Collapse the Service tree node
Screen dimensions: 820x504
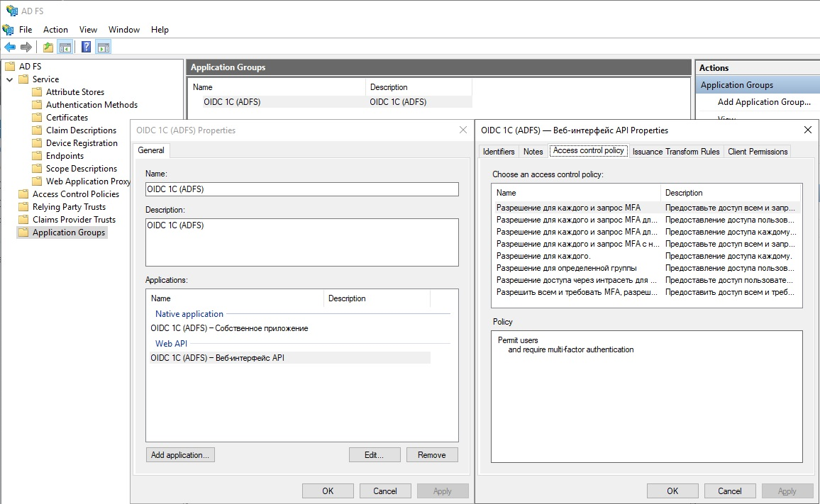click(x=10, y=79)
